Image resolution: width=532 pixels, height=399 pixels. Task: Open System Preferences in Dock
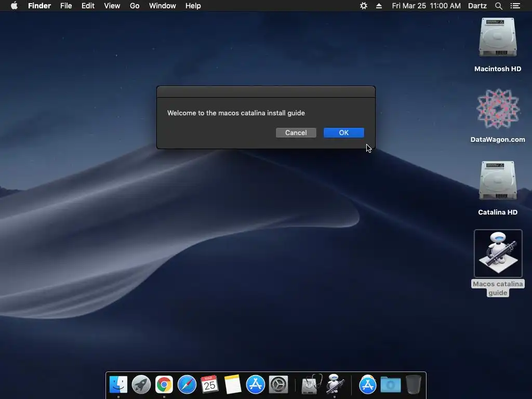click(278, 384)
